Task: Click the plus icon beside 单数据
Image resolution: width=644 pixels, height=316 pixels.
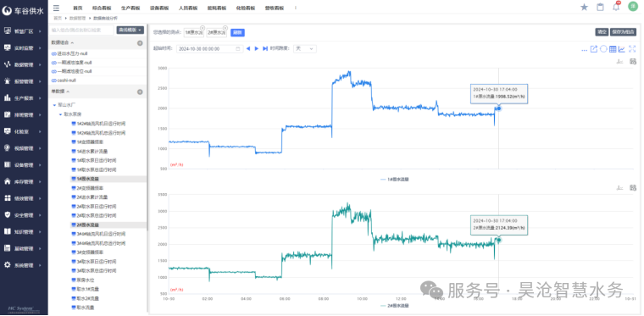Action: point(140,91)
